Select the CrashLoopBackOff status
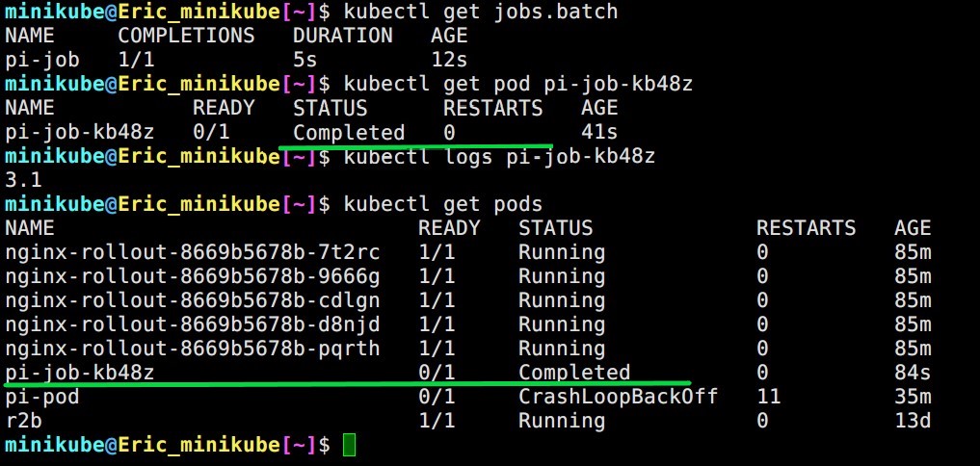980x466 pixels. [x=618, y=398]
